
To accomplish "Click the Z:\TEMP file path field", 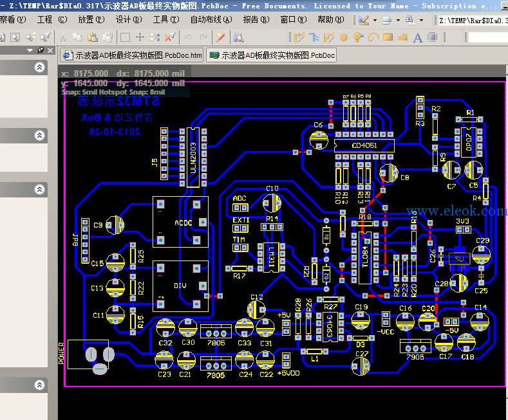I will point(473,21).
